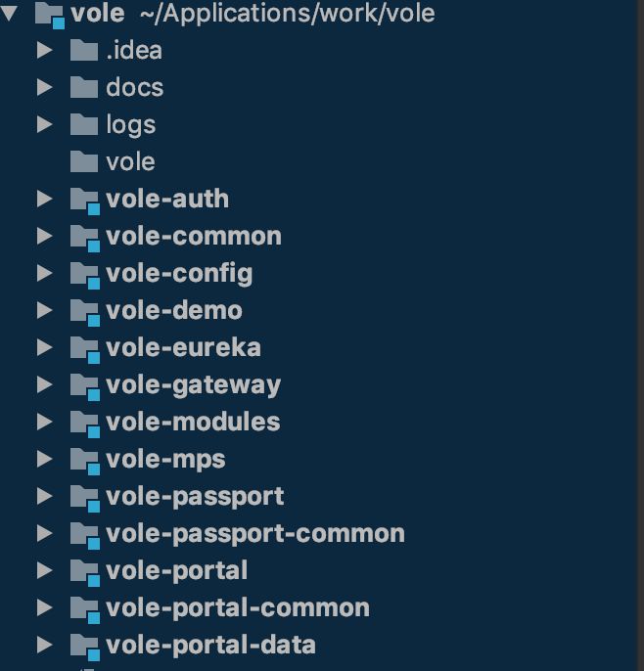
Task: Click the vole-eureka module folder icon
Action: tap(85, 348)
